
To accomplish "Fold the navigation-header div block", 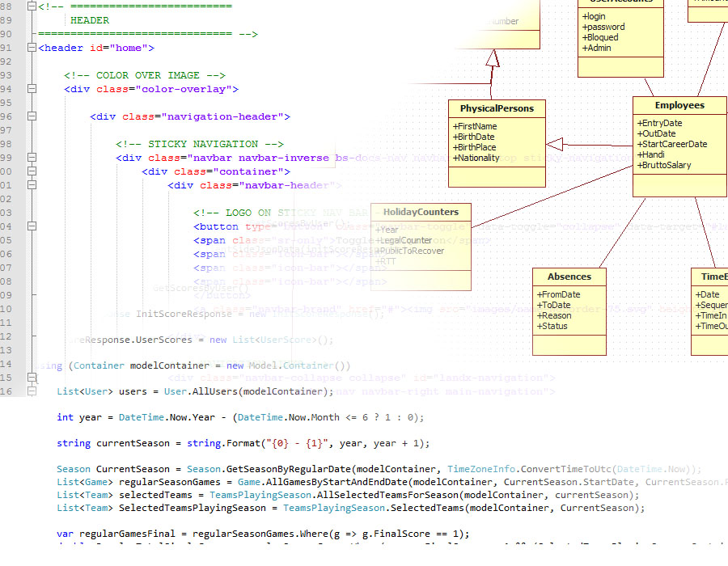I will click(32, 116).
